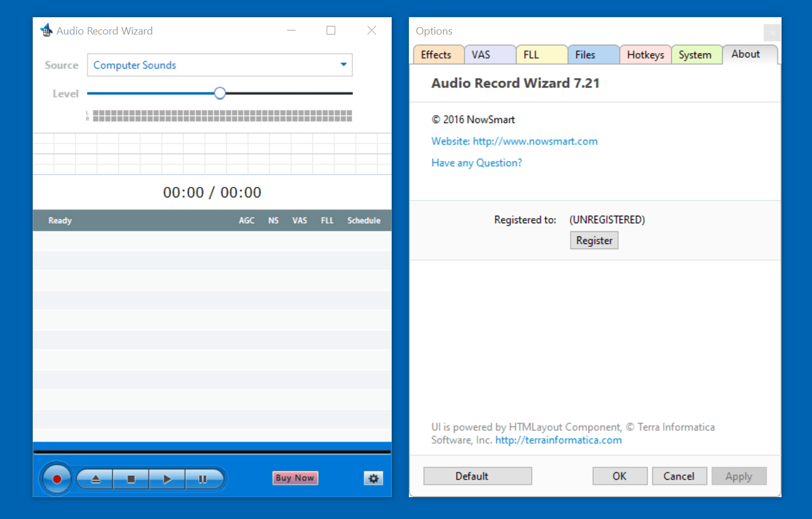
Task: Click the © 2016 NowSmart text
Action: tap(473, 120)
